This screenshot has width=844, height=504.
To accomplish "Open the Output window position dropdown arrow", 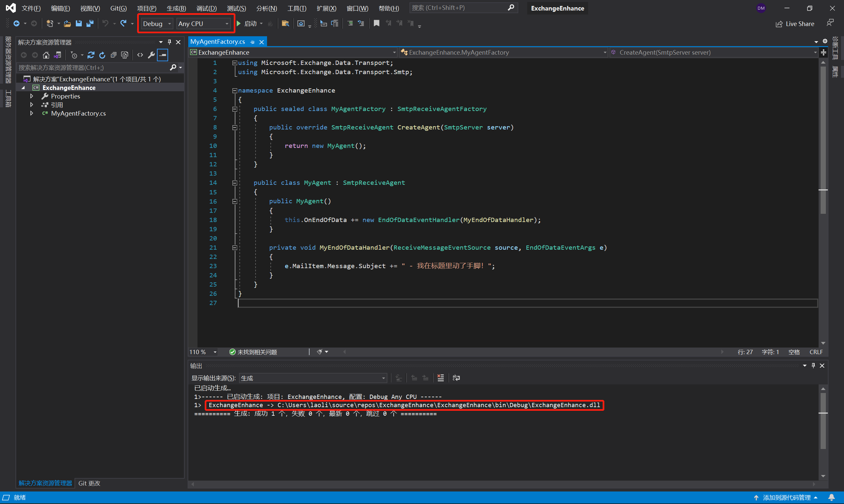I will [804, 366].
